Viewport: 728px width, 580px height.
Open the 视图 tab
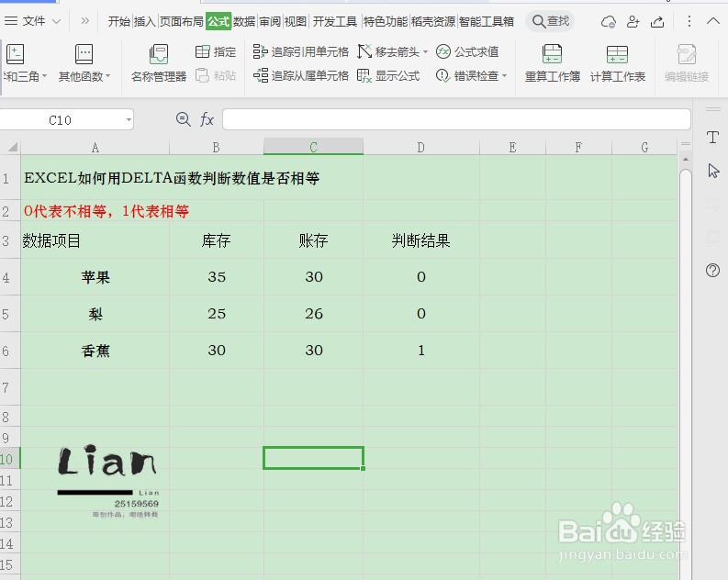tap(296, 21)
